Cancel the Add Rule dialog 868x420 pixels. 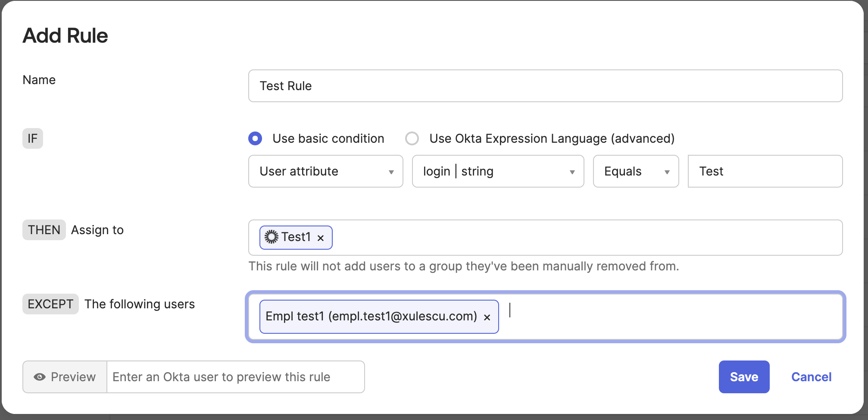[x=811, y=376]
